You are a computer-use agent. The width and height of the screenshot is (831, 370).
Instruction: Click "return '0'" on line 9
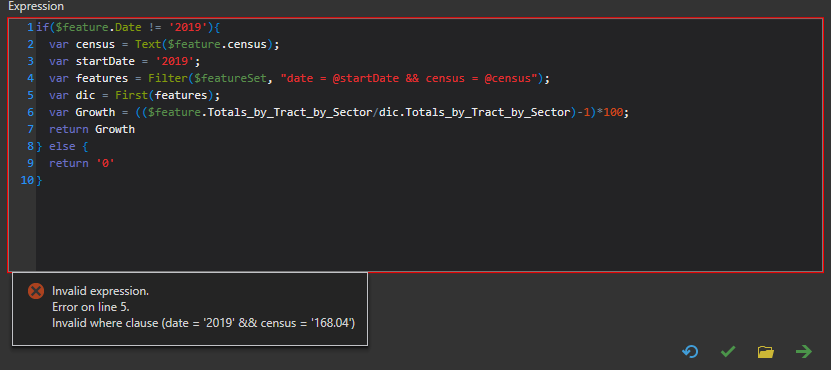82,163
